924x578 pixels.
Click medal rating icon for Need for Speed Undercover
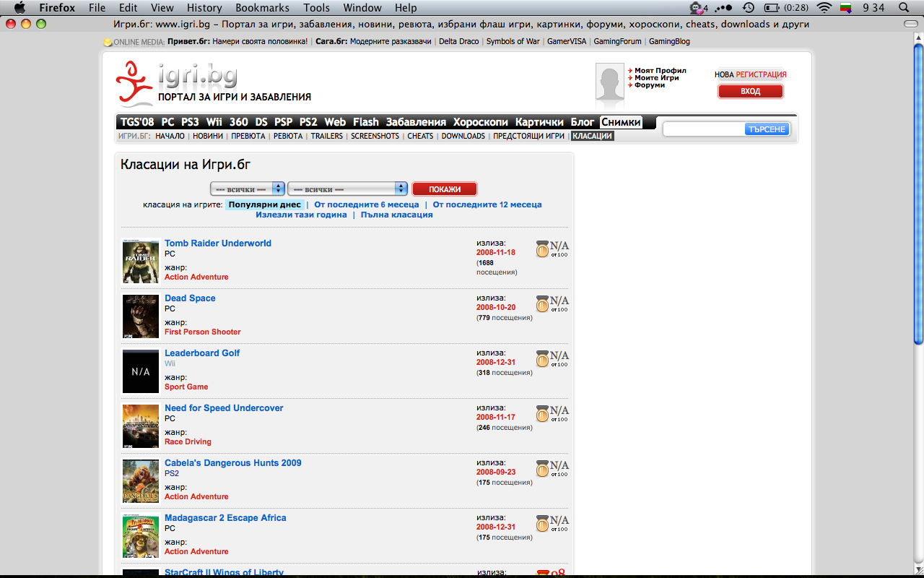(542, 414)
